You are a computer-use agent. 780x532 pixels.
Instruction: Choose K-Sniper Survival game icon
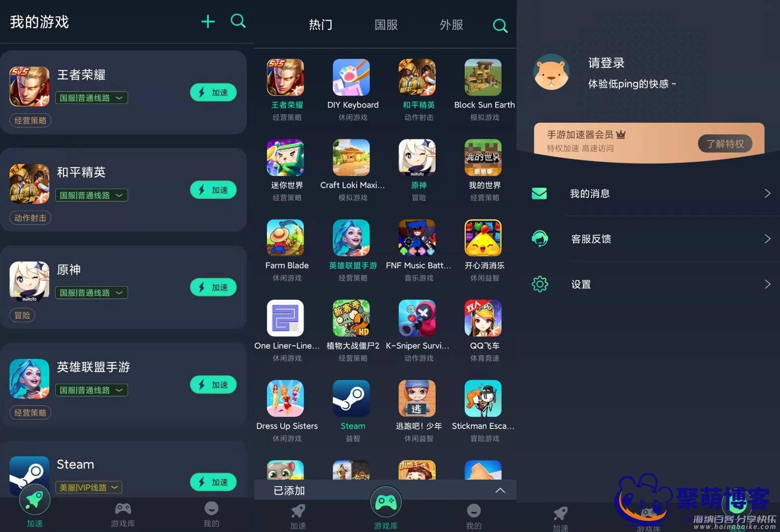[417, 318]
